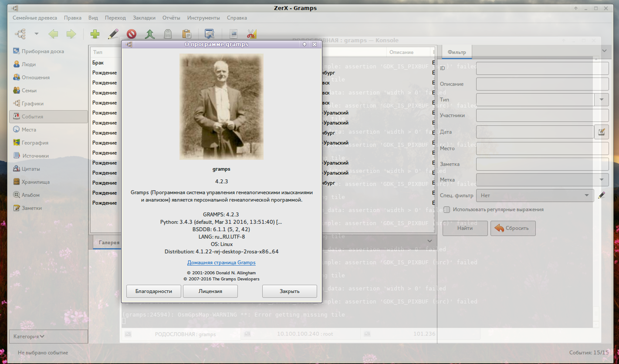Open the Clipboard toolbar icon
This screenshot has width=619, height=364.
(x=186, y=34)
